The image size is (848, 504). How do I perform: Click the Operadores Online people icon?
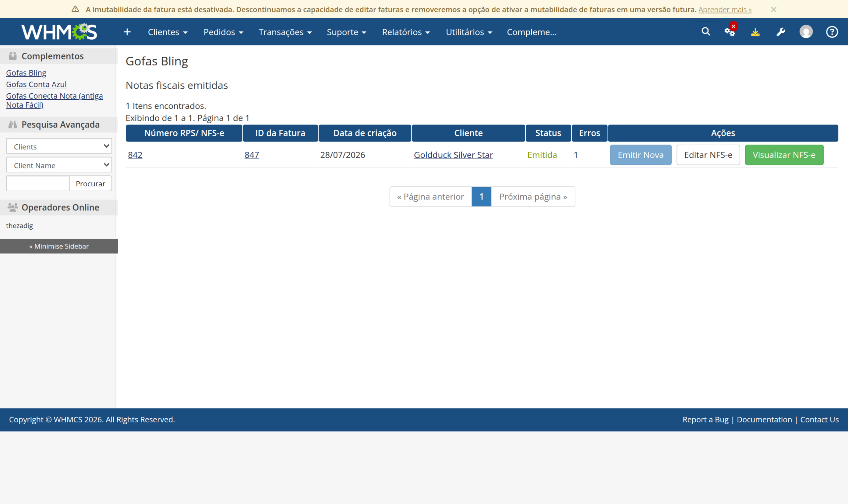13,207
